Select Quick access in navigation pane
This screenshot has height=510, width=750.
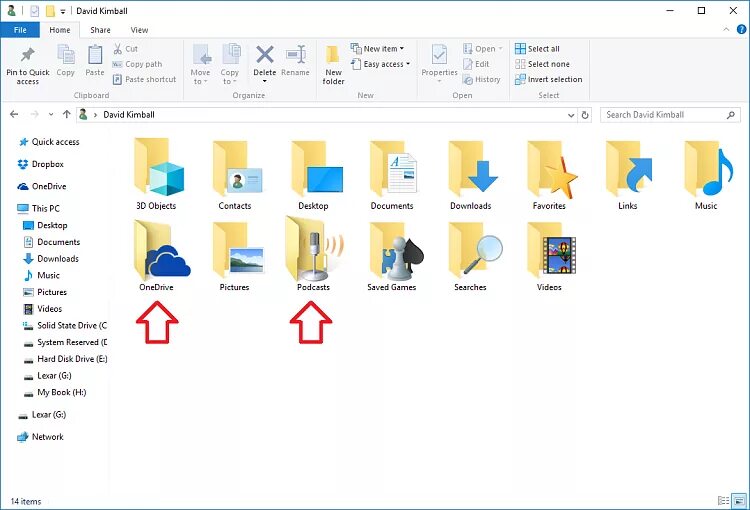coord(48,142)
